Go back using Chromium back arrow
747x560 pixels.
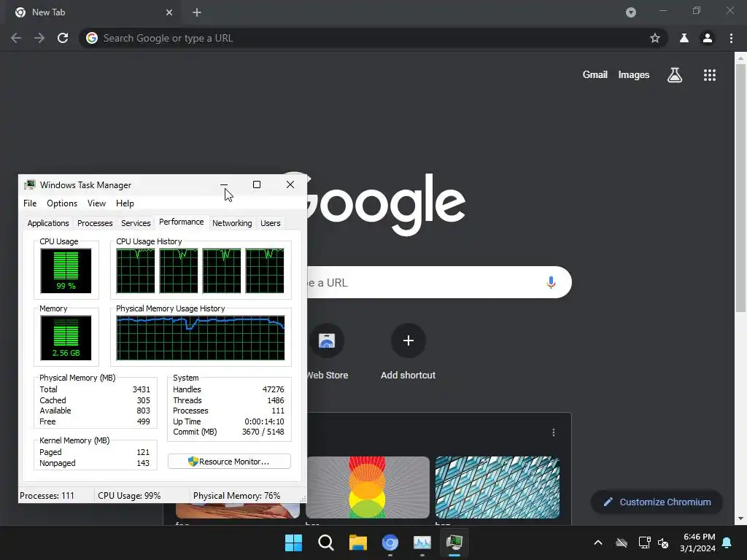point(16,38)
